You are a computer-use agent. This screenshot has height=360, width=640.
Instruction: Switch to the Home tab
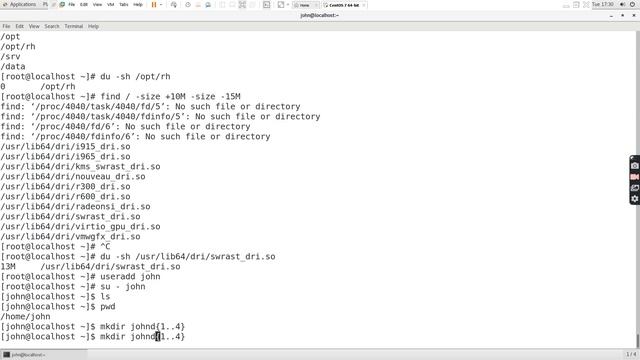tap(305, 5)
